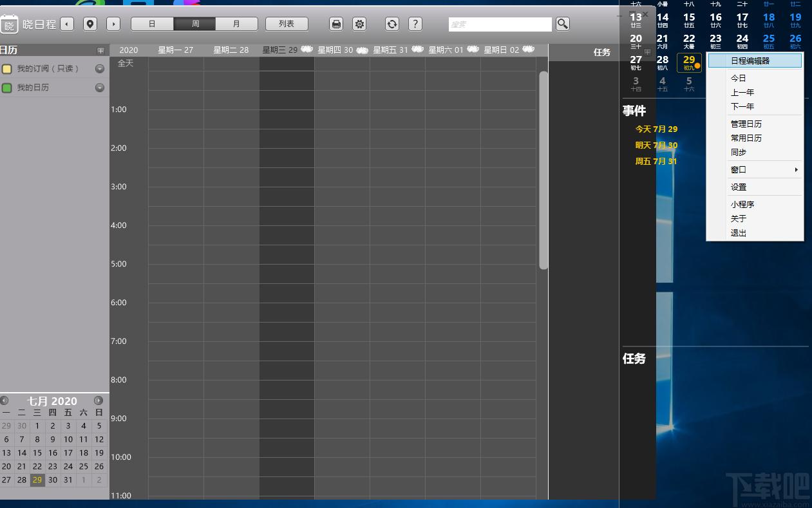
Task: Click date 28 初八 in desktop widget
Action: 663,62
